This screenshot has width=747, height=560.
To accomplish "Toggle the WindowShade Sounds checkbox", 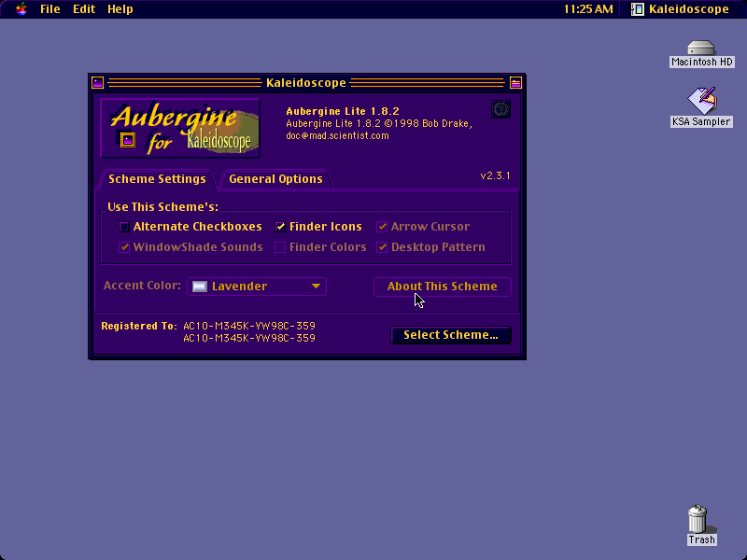I will point(124,247).
